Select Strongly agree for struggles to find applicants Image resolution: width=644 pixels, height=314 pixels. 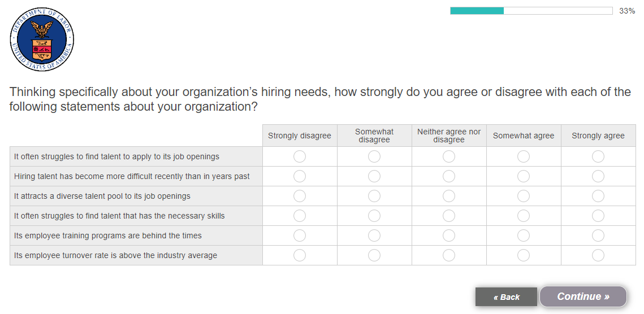[x=598, y=156]
